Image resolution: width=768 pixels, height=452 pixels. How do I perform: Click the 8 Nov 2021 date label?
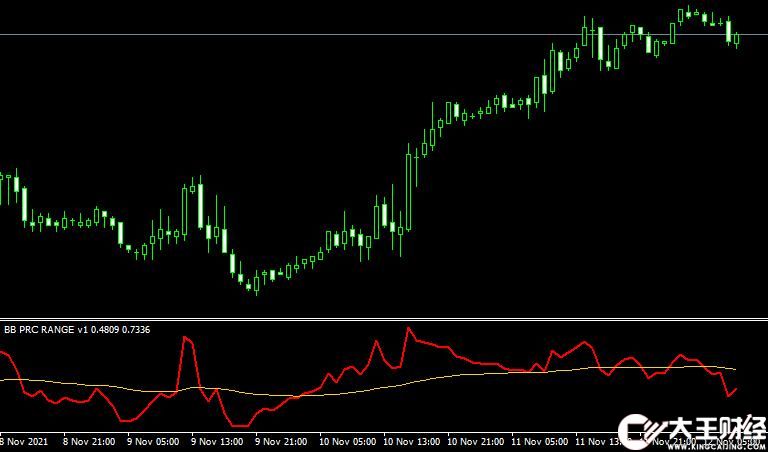[x=24, y=442]
